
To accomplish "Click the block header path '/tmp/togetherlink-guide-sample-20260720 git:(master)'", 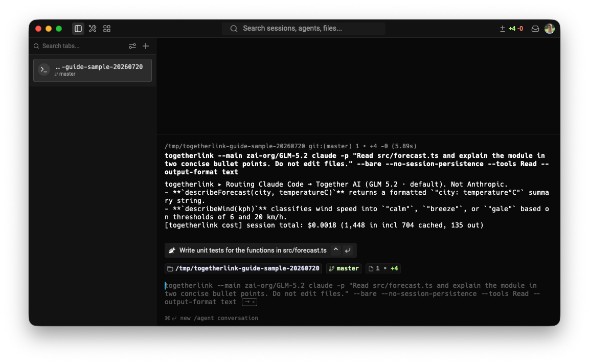I will (258, 146).
